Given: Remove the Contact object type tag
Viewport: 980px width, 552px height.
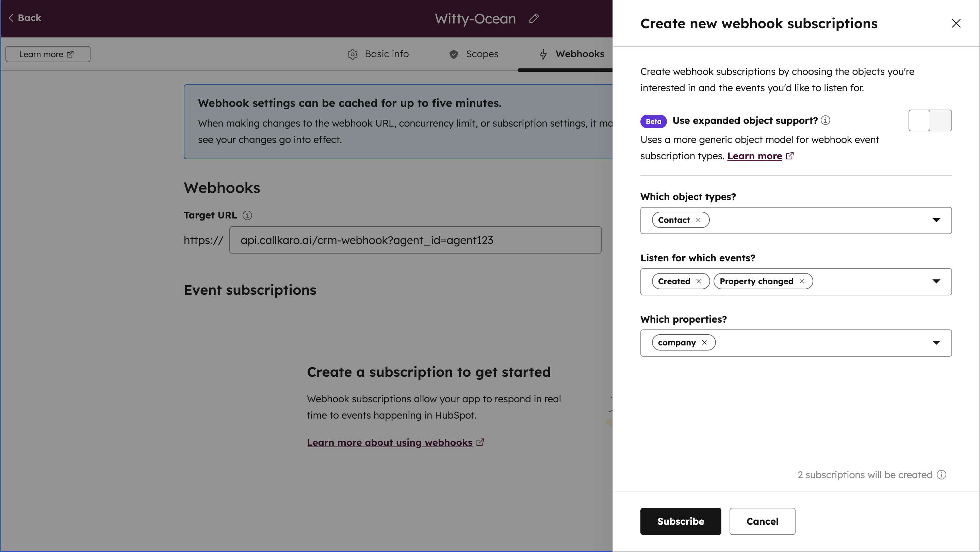Looking at the screenshot, I should pos(699,220).
